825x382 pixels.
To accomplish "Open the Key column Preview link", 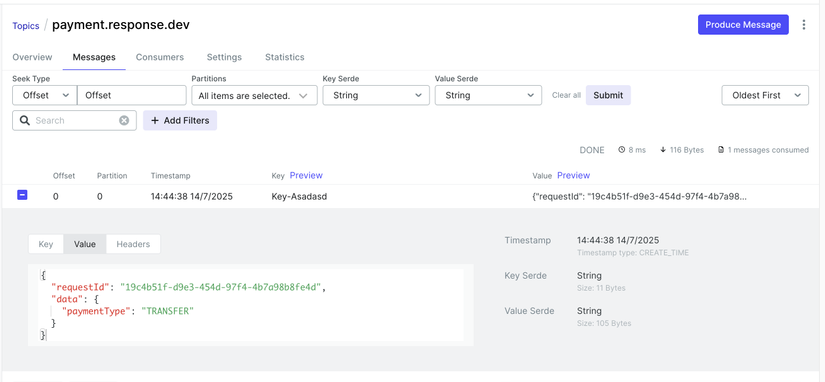I will [306, 175].
